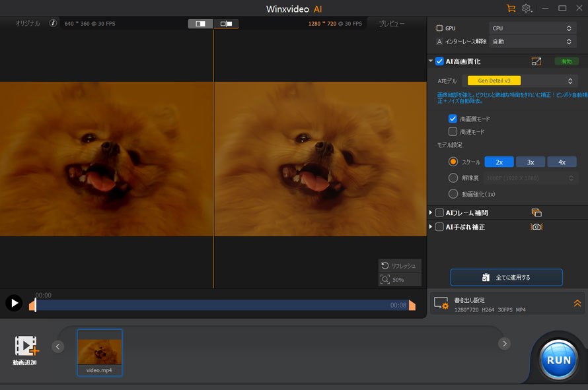The height and width of the screenshot is (390, 588).
Task: Expand the 書き出し設定 export panel
Action: click(577, 304)
